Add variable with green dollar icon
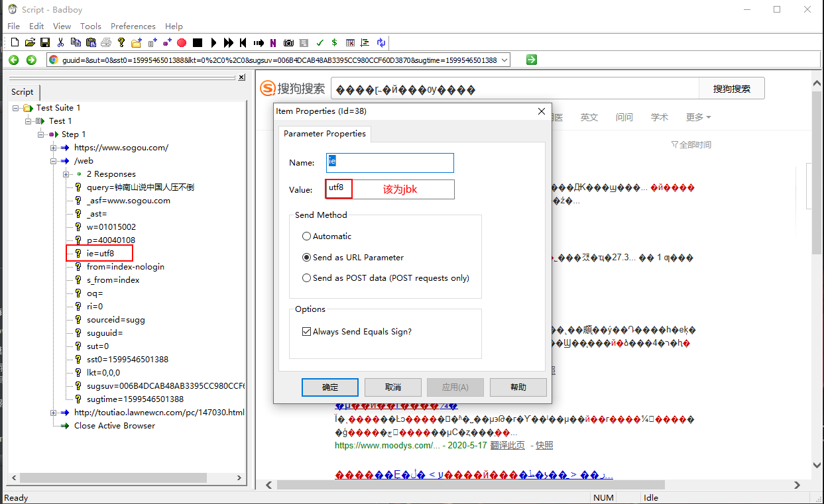Viewport: 824px width, 504px height. click(x=334, y=42)
